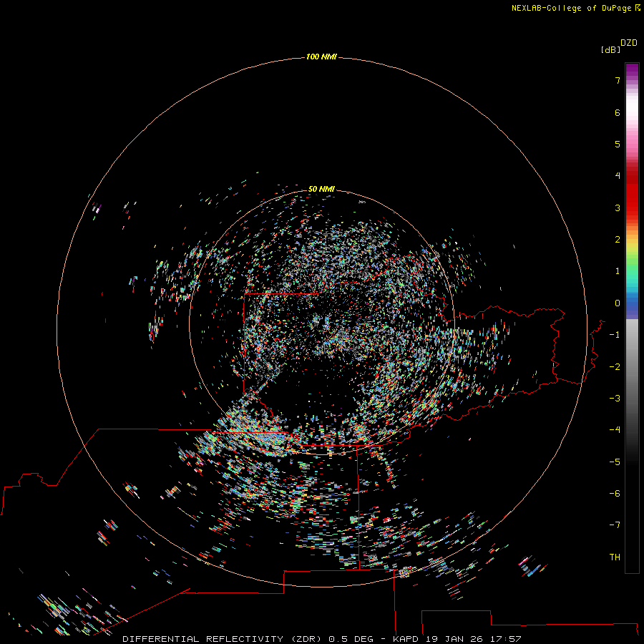The image size is (644, 644).
Task: Click the 6 value on the color scale
Action: 618,112
